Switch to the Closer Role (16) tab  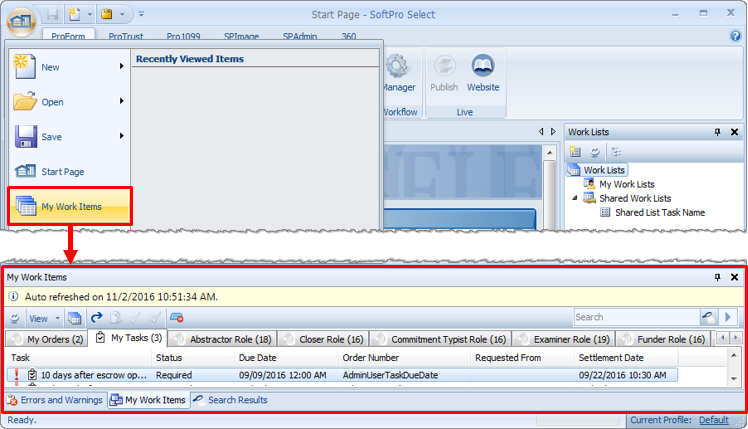[323, 339]
